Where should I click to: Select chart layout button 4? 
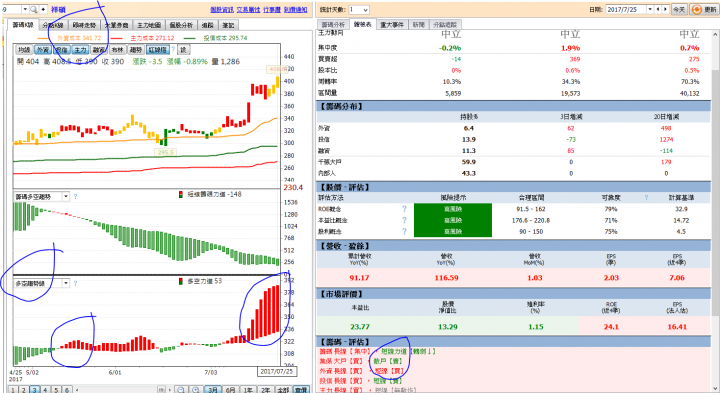tap(45, 390)
